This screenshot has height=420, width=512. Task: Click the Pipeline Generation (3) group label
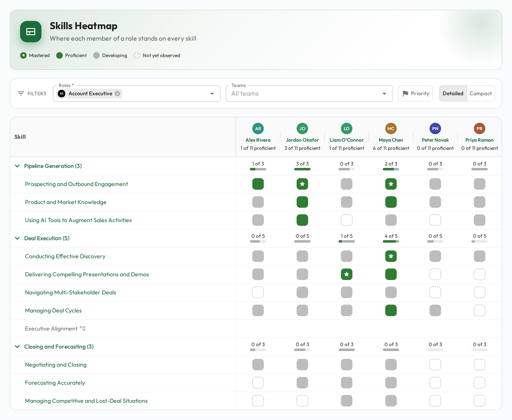[53, 166]
